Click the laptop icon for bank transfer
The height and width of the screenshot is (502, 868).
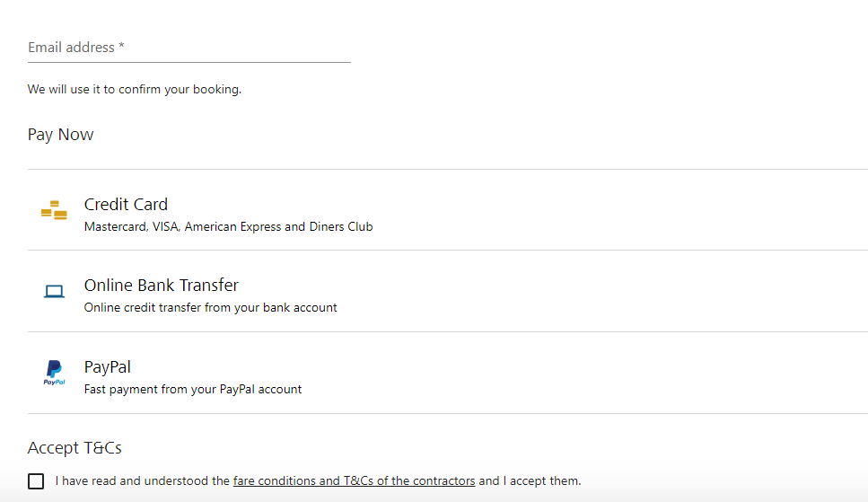tap(54, 291)
